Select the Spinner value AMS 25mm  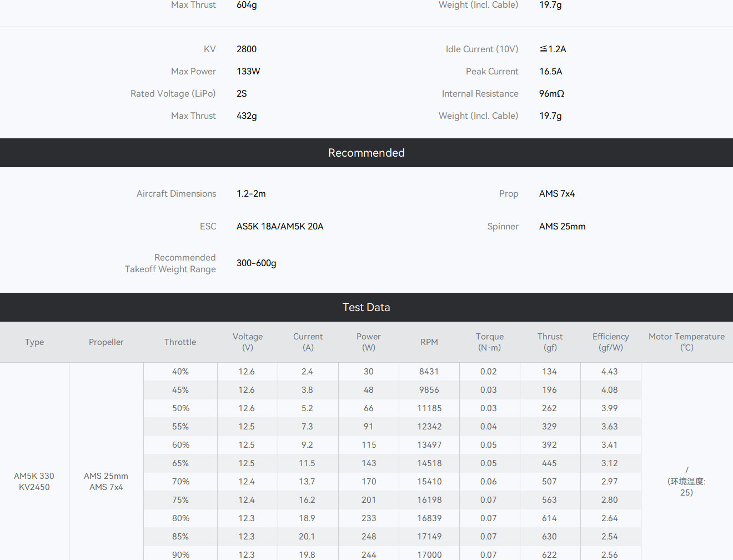(x=562, y=226)
